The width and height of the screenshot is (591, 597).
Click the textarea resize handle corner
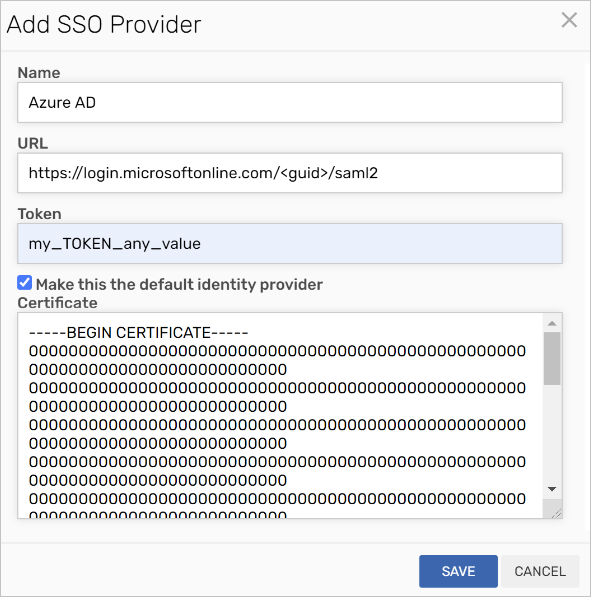point(556,513)
